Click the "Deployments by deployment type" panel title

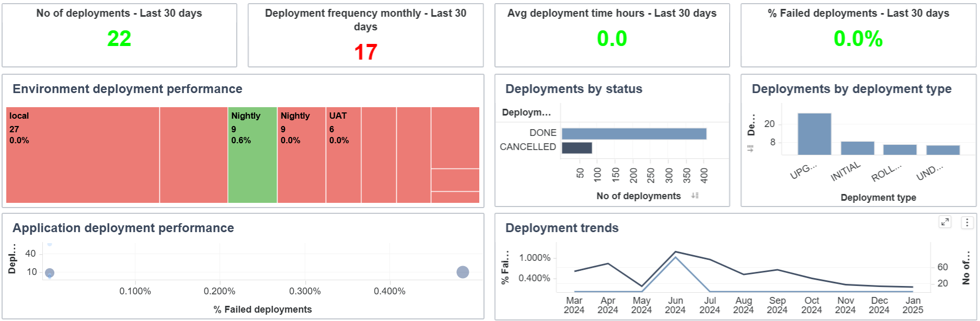click(852, 89)
